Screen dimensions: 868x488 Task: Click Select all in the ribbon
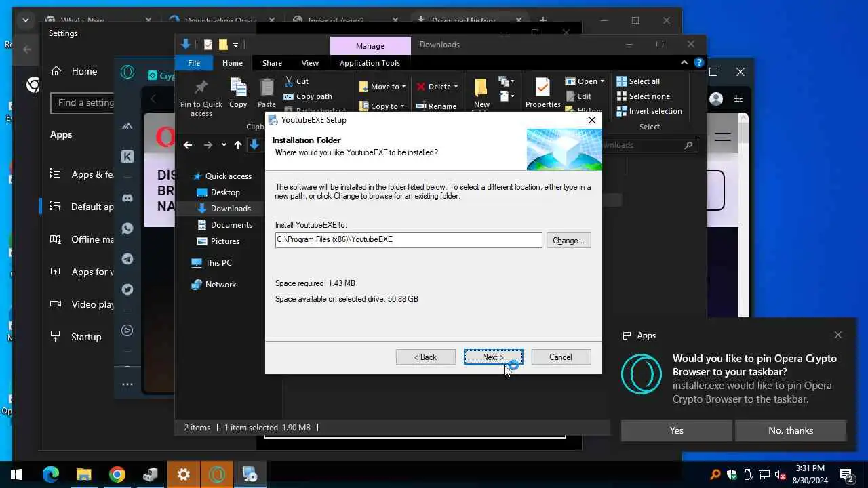pos(638,81)
